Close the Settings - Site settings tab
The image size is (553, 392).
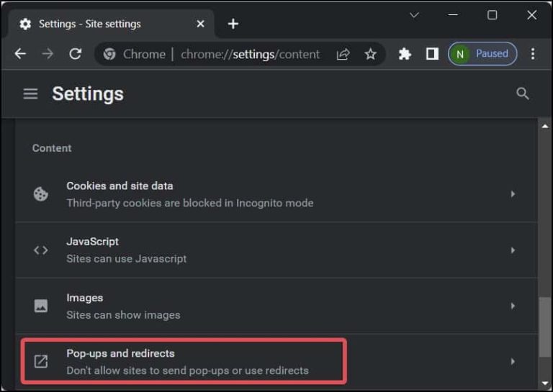tap(200, 24)
